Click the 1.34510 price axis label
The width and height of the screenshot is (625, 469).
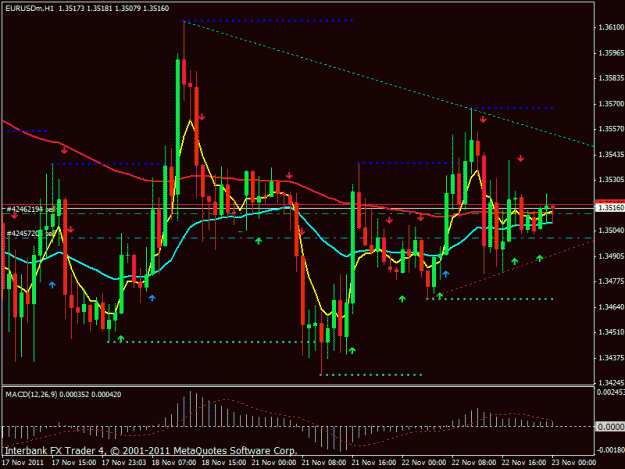point(611,332)
